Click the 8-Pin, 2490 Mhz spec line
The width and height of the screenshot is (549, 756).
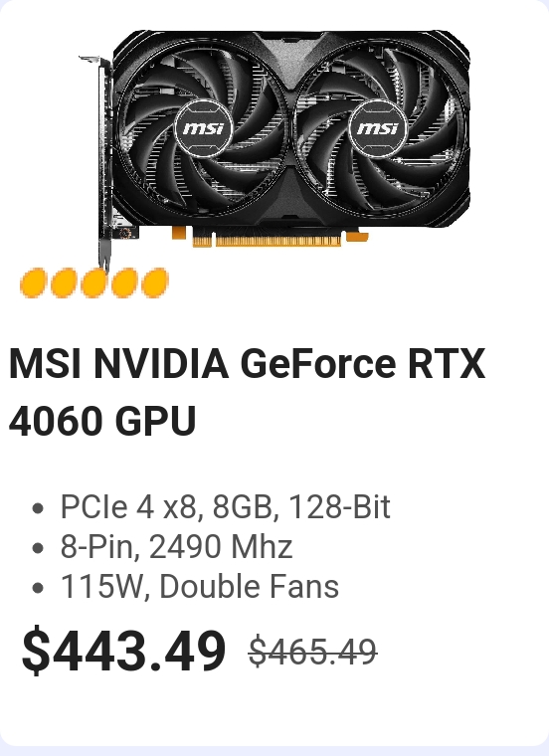point(176,547)
